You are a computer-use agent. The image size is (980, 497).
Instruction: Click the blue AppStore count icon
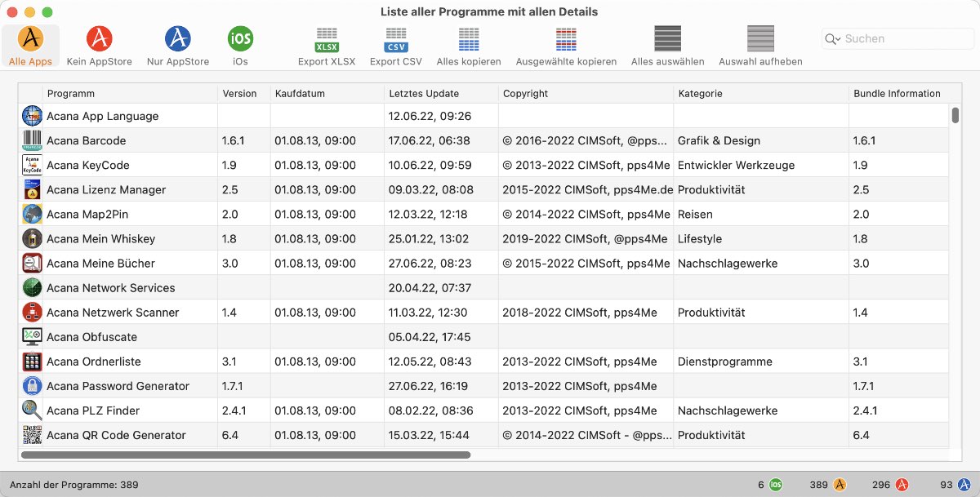click(x=964, y=485)
